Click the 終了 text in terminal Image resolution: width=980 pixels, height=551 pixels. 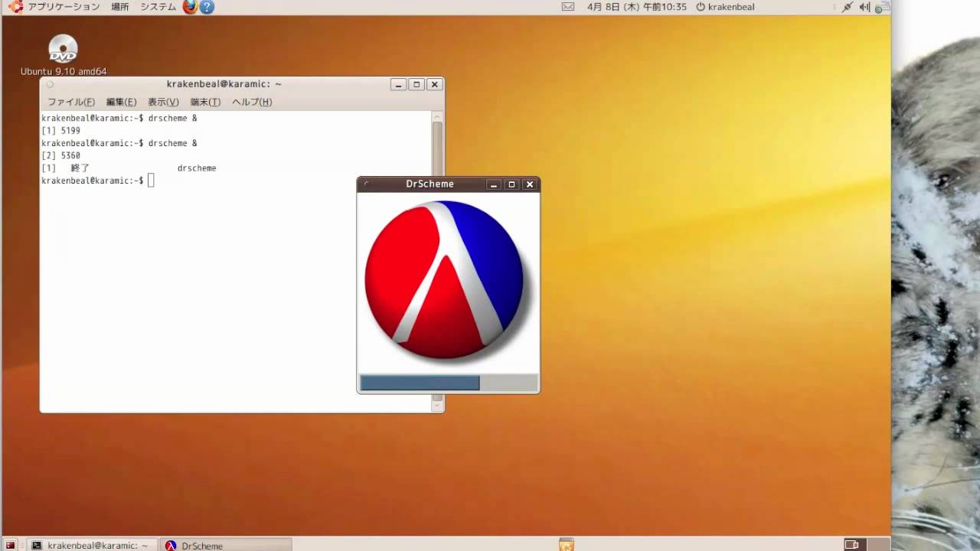[80, 168]
